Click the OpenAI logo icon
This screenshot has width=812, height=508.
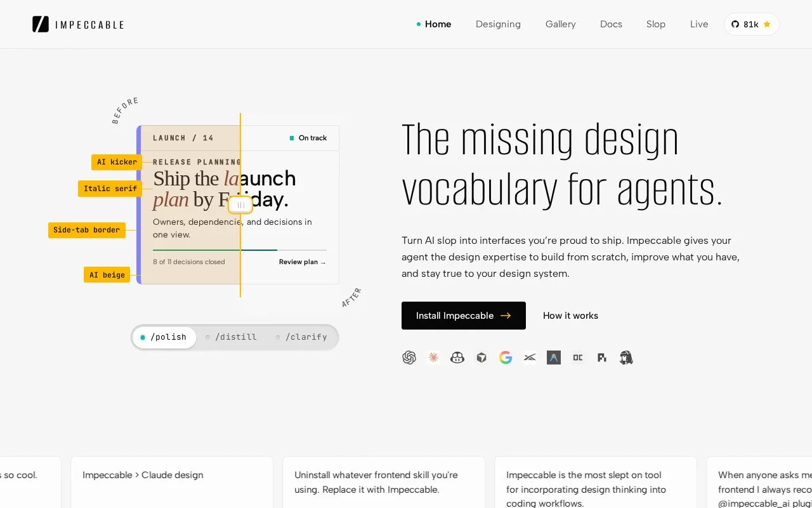409,358
